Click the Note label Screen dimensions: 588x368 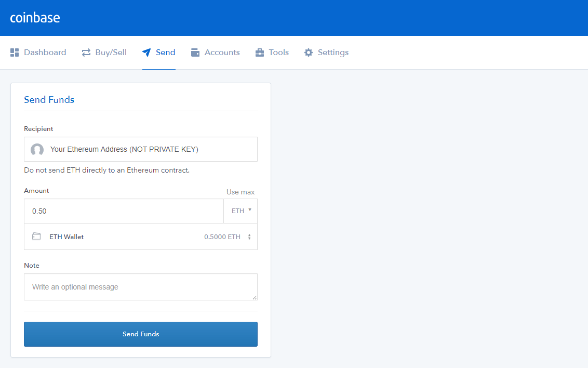pos(32,265)
